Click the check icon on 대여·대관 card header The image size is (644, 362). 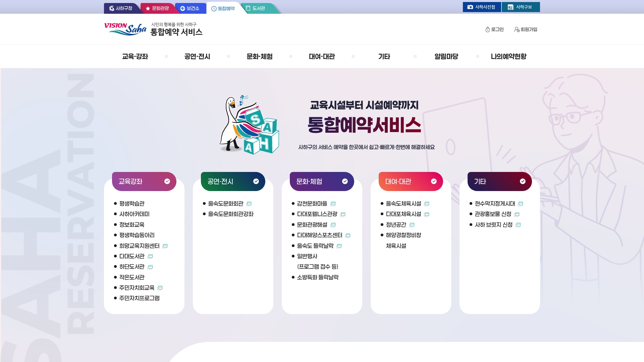[x=434, y=181]
